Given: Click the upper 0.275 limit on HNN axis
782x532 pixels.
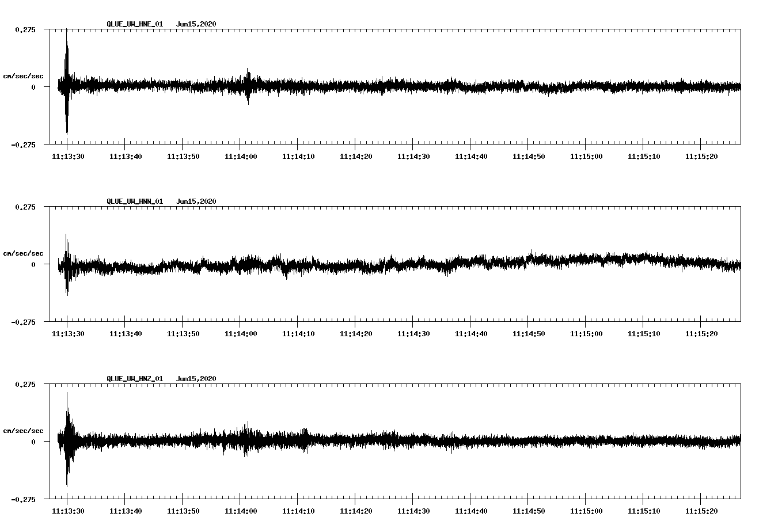Looking at the screenshot, I should click(x=25, y=207).
